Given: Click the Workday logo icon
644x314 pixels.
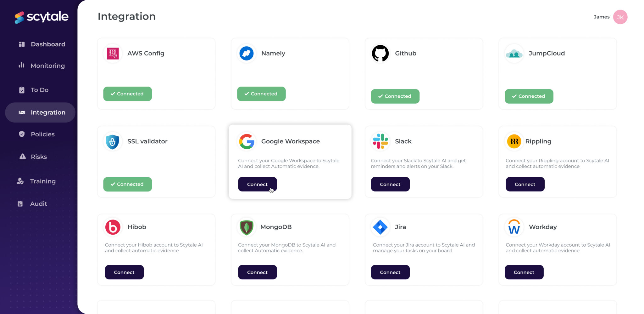Looking at the screenshot, I should pos(514,227).
